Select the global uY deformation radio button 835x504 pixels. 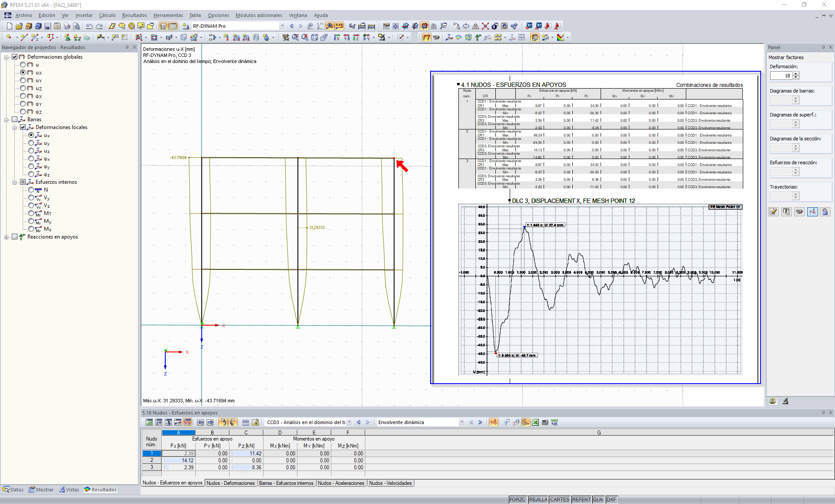point(23,80)
